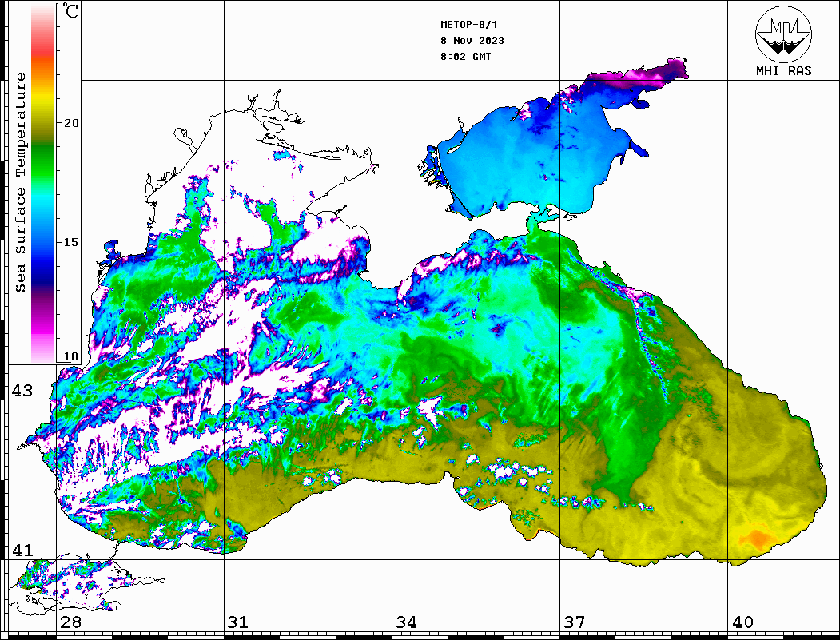
Task: Click the MHI RAS logo emblem
Action: [x=783, y=34]
